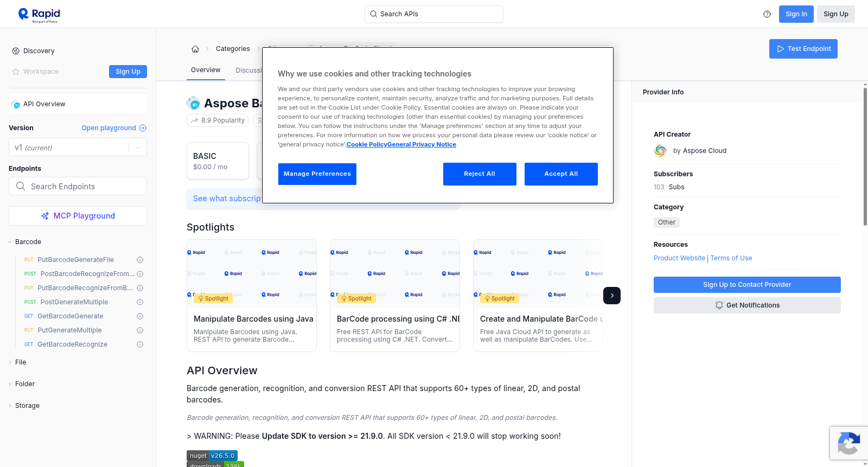Screen dimensions: 868x467
Task: Focus the Search APIs field
Action: coord(434,14)
